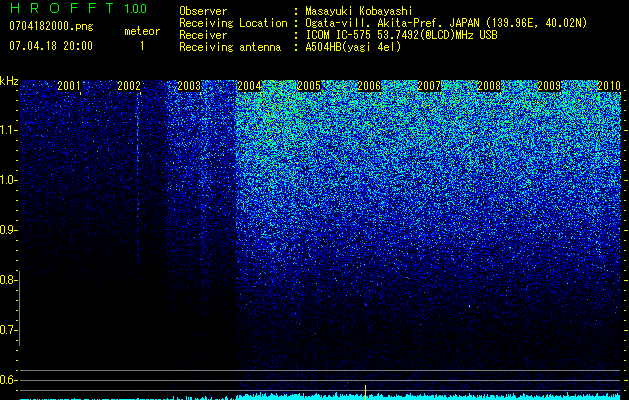Click the 2004 time marker
This screenshot has height=400, width=629.
coord(249,85)
